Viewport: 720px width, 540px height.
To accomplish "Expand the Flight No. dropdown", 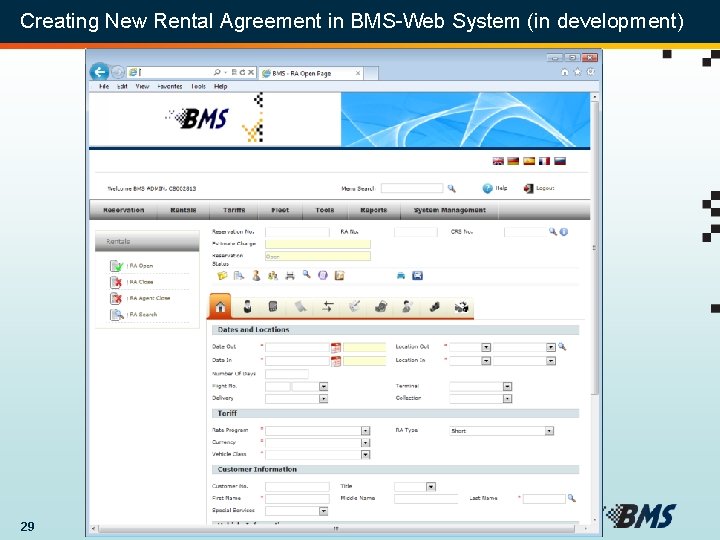I will 323,387.
